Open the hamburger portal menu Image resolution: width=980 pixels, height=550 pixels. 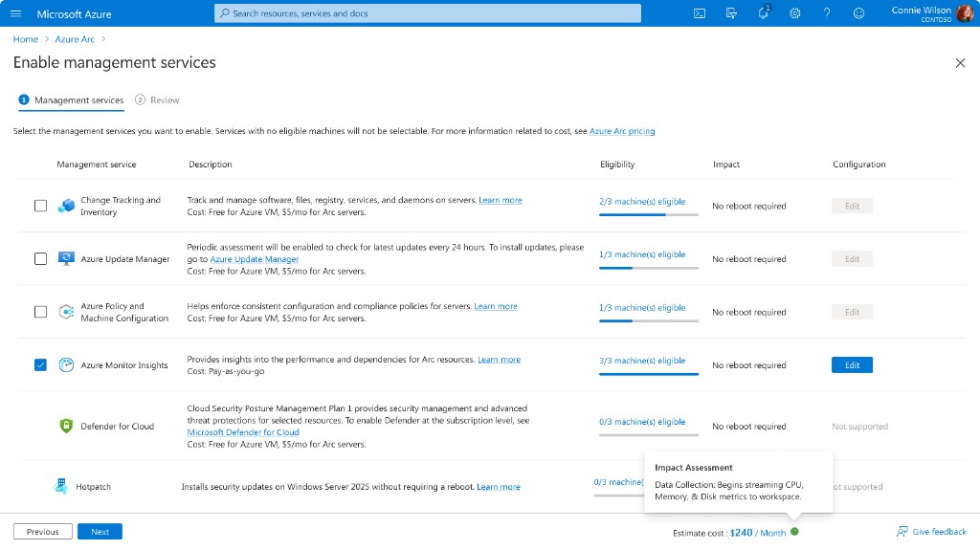(15, 13)
